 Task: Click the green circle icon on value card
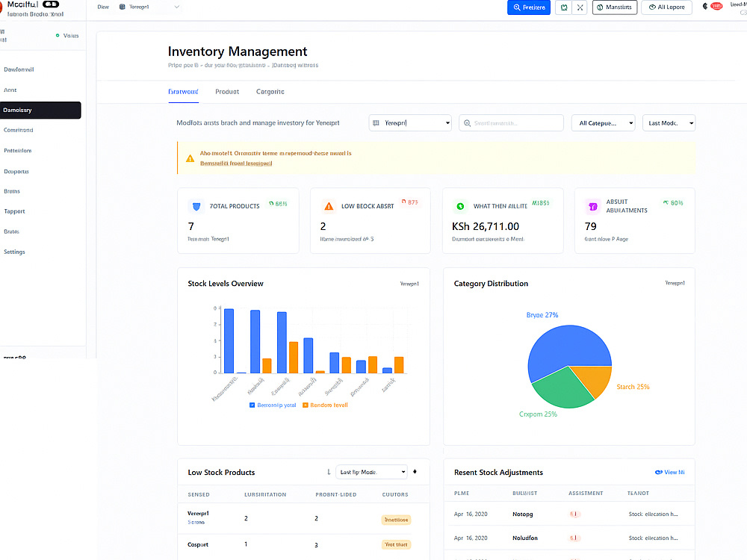click(x=460, y=206)
